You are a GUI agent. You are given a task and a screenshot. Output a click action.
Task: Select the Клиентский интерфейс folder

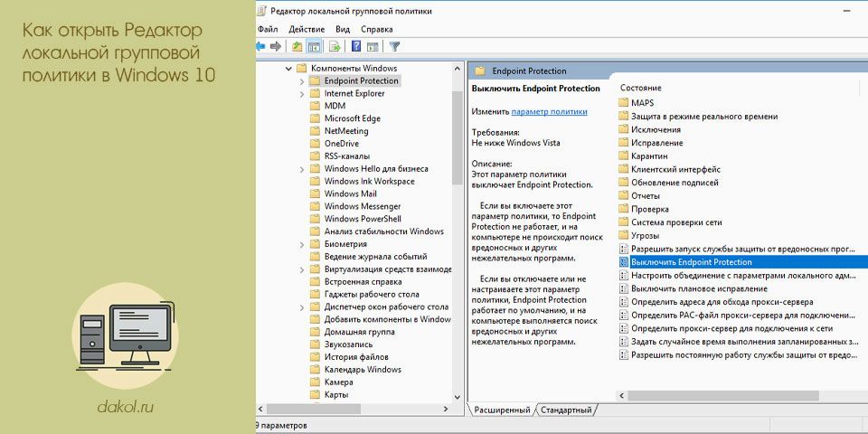click(676, 169)
